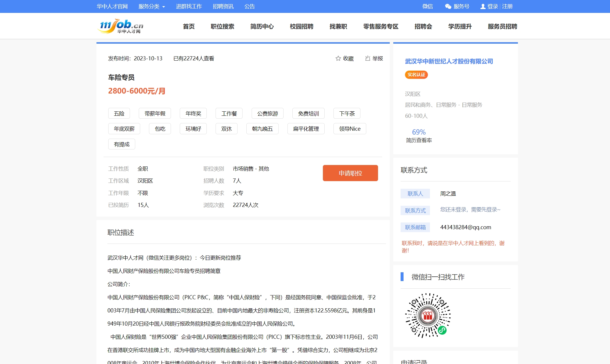Click the 111job.cn site logo

point(121,26)
